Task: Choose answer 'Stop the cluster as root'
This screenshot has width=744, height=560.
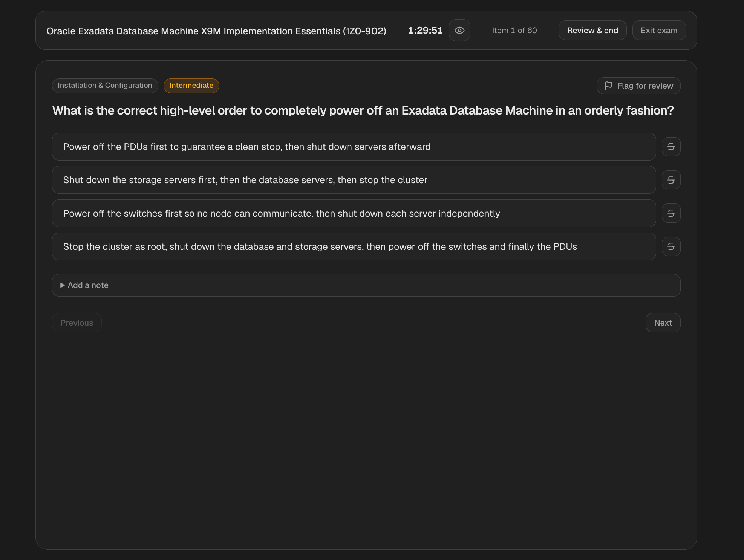Action: [354, 246]
